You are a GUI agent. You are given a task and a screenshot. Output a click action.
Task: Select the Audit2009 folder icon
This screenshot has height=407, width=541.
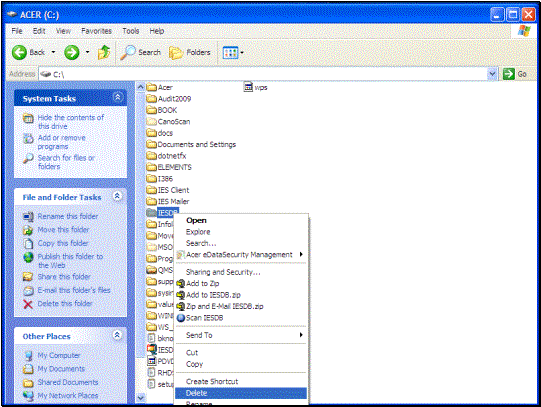151,99
